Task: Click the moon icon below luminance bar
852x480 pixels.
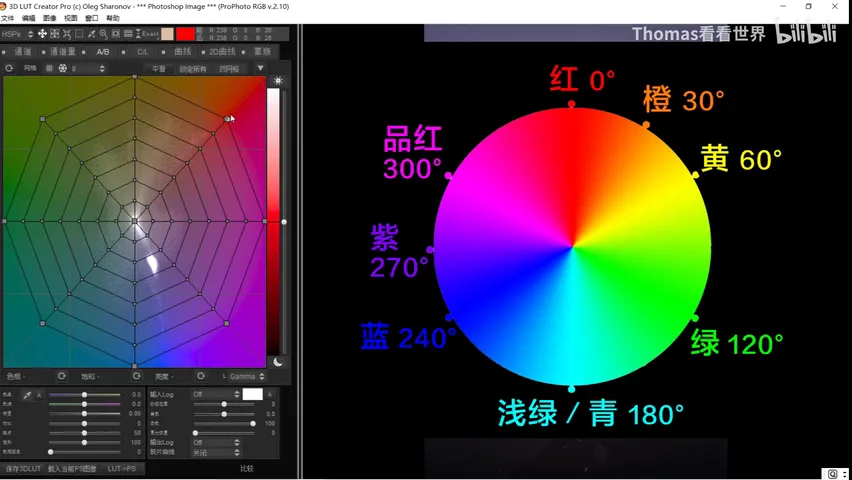Action: pos(278,362)
